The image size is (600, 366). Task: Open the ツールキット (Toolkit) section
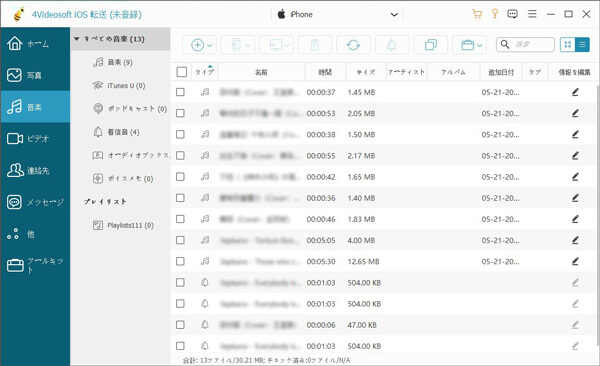(35, 265)
